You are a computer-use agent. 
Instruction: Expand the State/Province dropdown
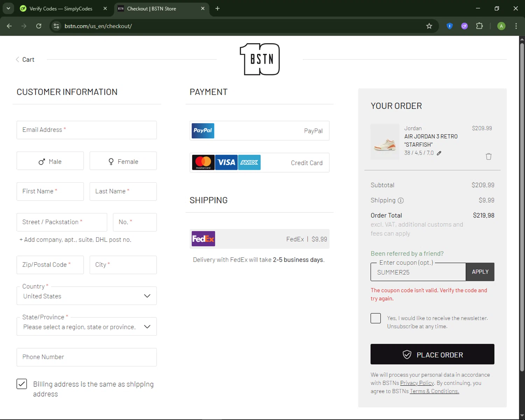pyautogui.click(x=86, y=327)
